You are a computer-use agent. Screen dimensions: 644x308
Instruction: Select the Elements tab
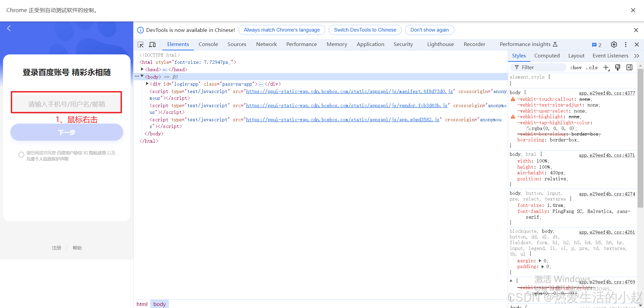178,44
